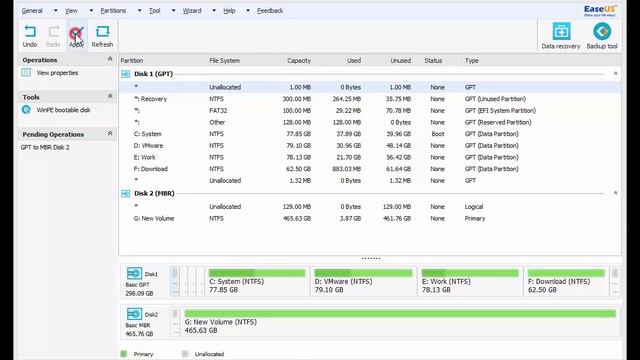Open the Data recovery tool

click(561, 31)
